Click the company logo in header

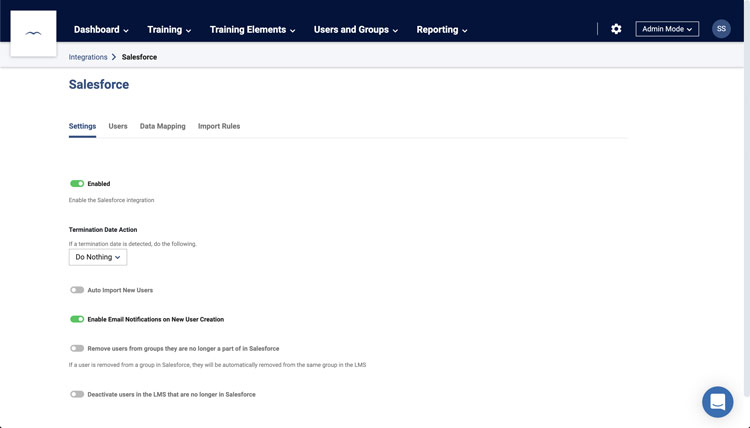tap(33, 34)
